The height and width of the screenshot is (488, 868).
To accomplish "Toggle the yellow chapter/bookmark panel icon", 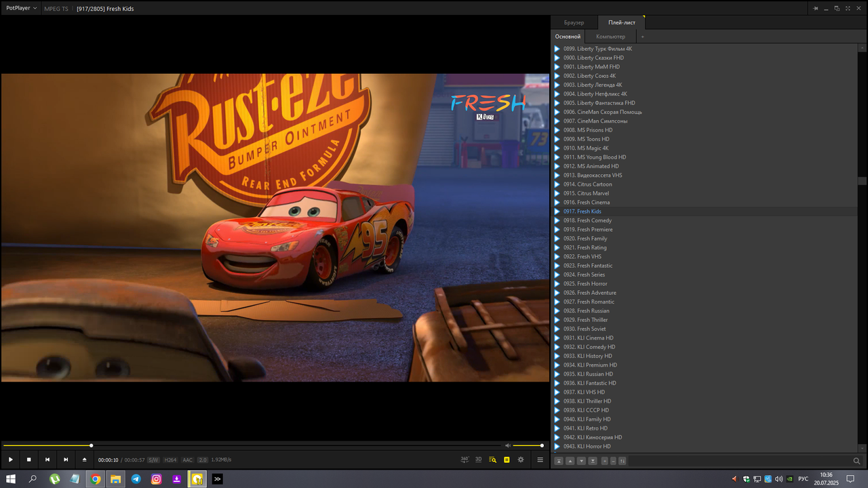I will pos(507,460).
